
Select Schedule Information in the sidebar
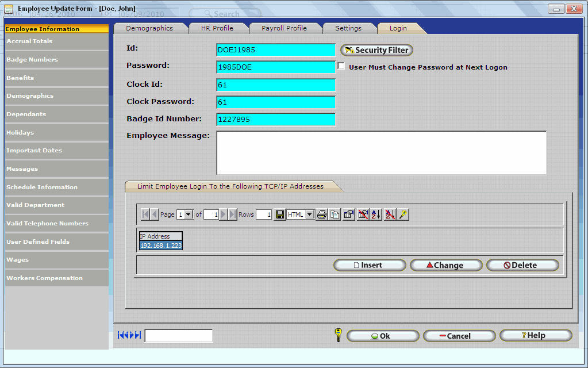pos(42,187)
